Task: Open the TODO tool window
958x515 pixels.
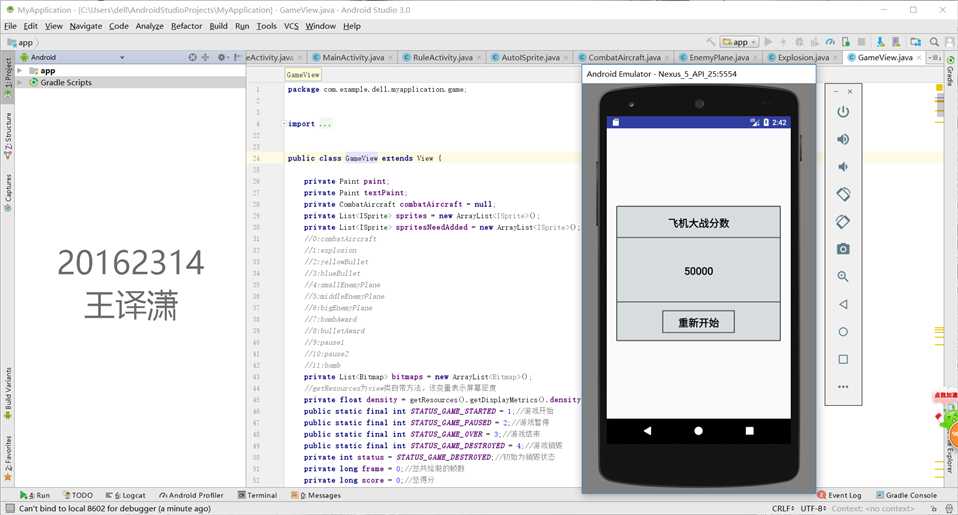Action: [79, 495]
